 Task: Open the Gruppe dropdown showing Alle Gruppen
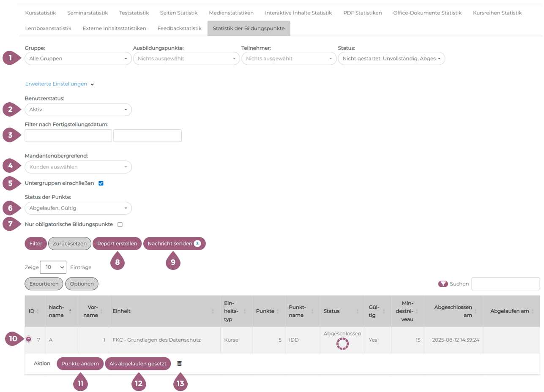(78, 58)
